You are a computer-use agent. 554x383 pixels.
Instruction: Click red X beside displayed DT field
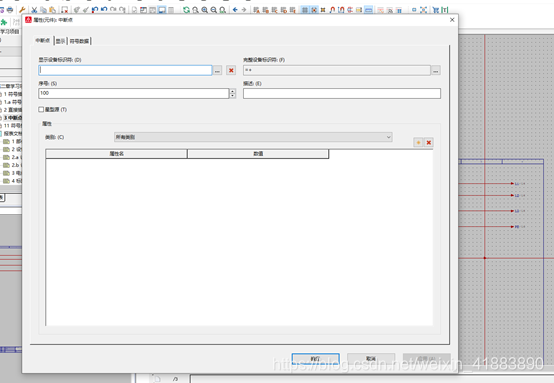[231, 70]
